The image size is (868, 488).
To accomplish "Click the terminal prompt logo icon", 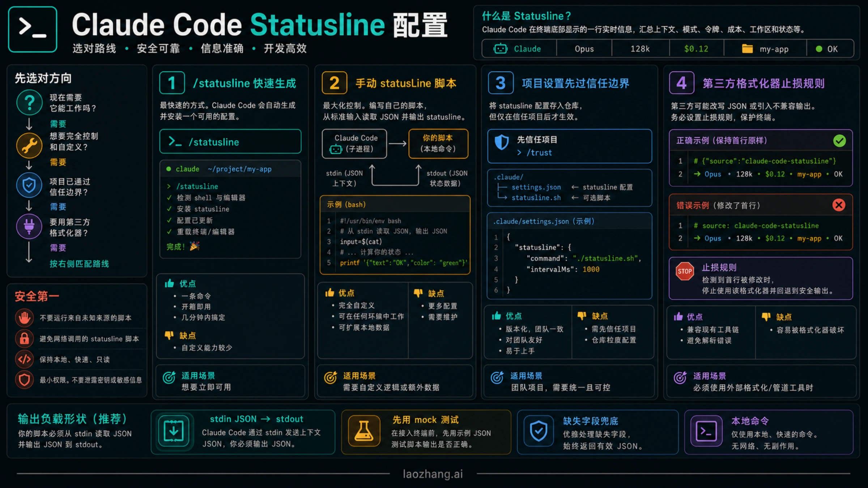I will [x=33, y=29].
